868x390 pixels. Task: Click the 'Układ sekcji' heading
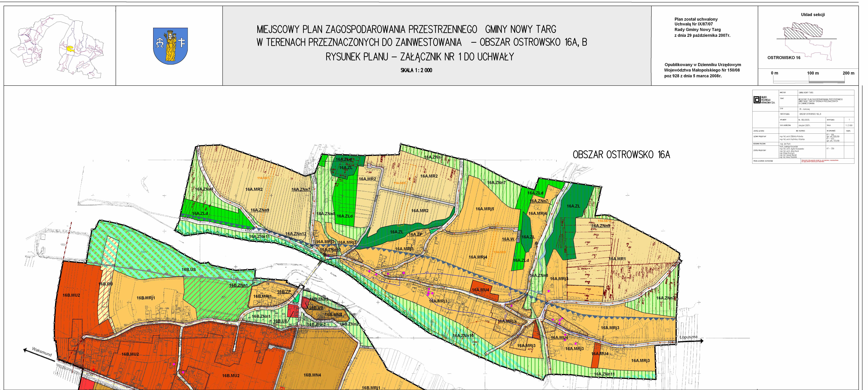[x=813, y=15]
